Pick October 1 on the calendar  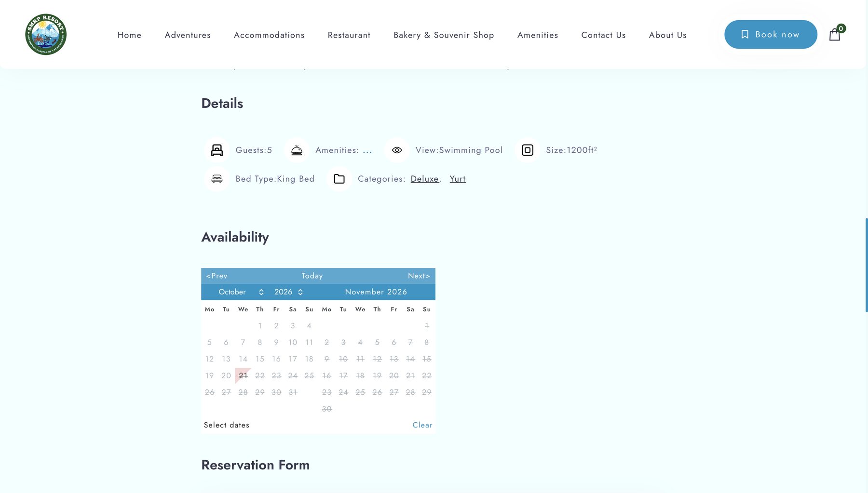260,326
